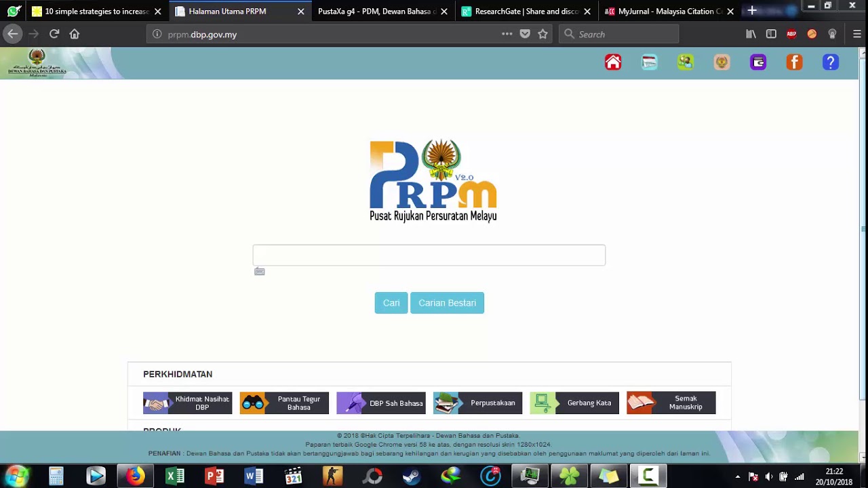
Task: Open the Semak Manuskrip service tile
Action: tap(671, 403)
